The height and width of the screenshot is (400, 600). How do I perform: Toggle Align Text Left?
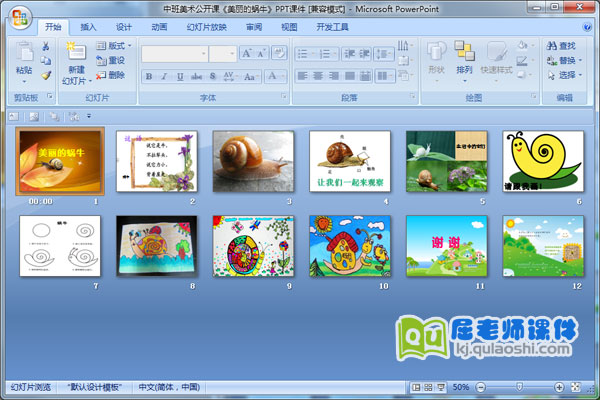302,76
